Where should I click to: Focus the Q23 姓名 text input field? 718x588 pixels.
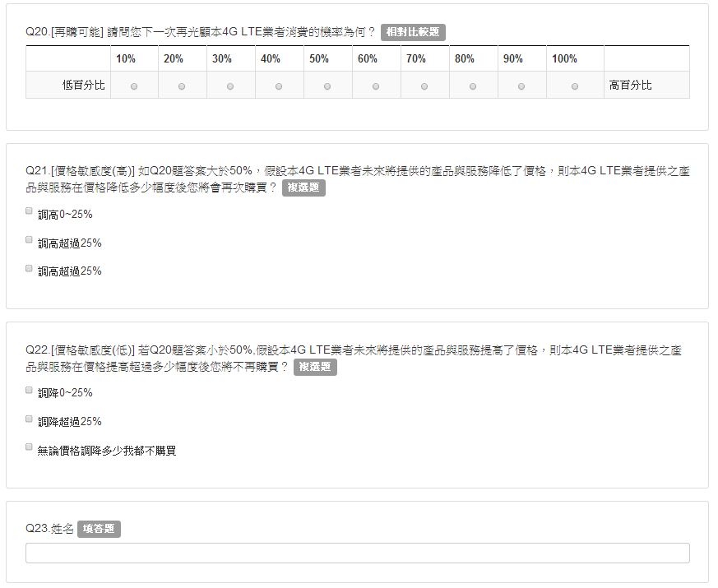(358, 553)
